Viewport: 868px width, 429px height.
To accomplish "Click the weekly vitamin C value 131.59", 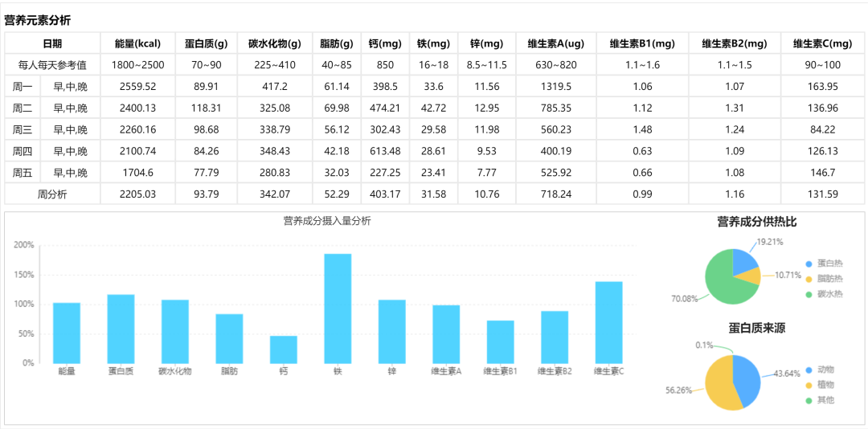I will coord(823,194).
